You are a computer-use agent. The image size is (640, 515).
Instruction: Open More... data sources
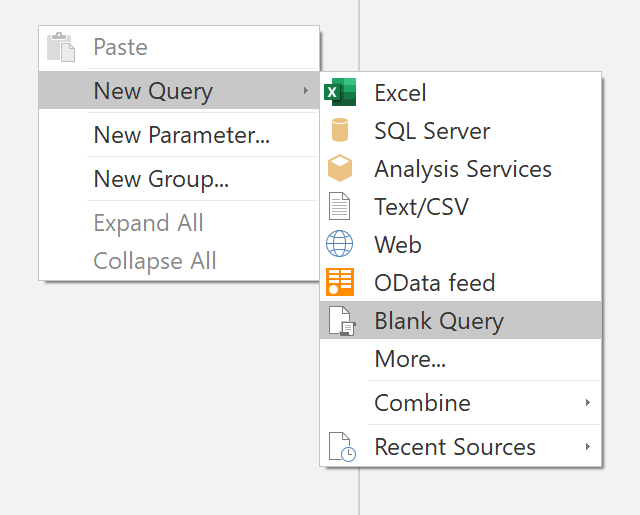click(x=410, y=359)
